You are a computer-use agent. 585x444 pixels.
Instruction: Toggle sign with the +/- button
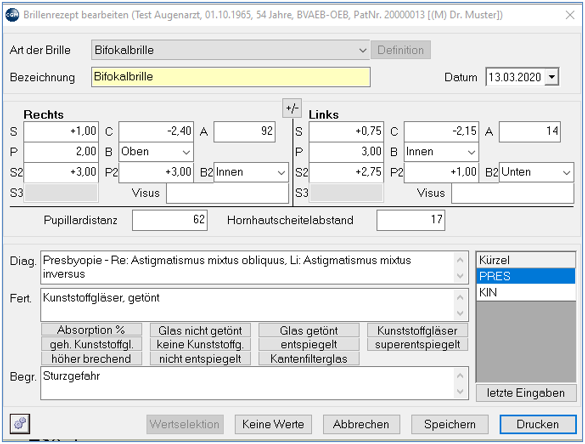[x=292, y=108]
